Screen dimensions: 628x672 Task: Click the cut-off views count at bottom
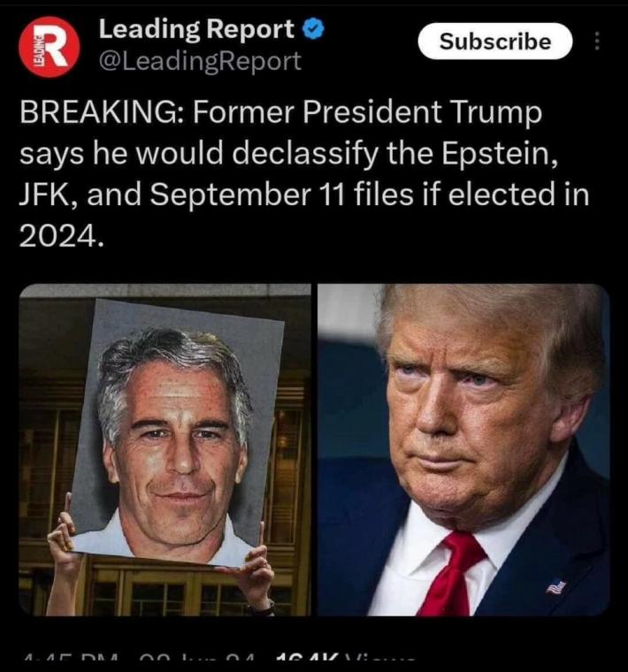tap(346, 668)
